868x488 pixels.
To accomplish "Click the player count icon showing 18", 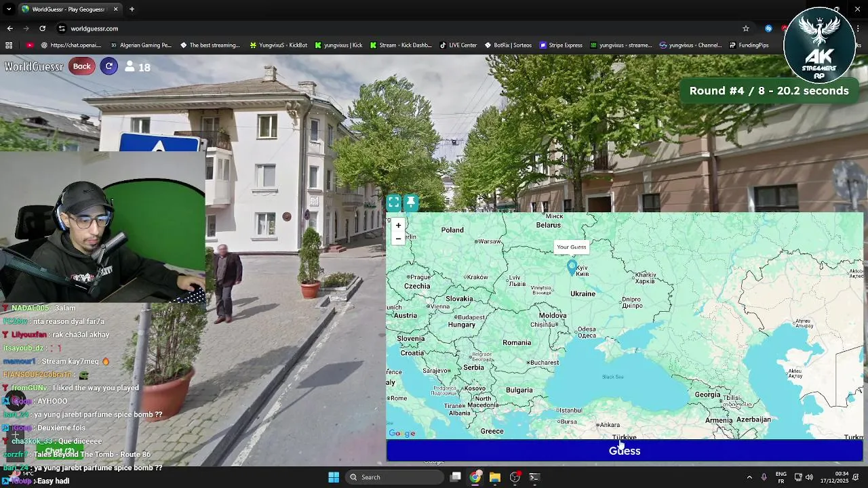I will pyautogui.click(x=129, y=66).
